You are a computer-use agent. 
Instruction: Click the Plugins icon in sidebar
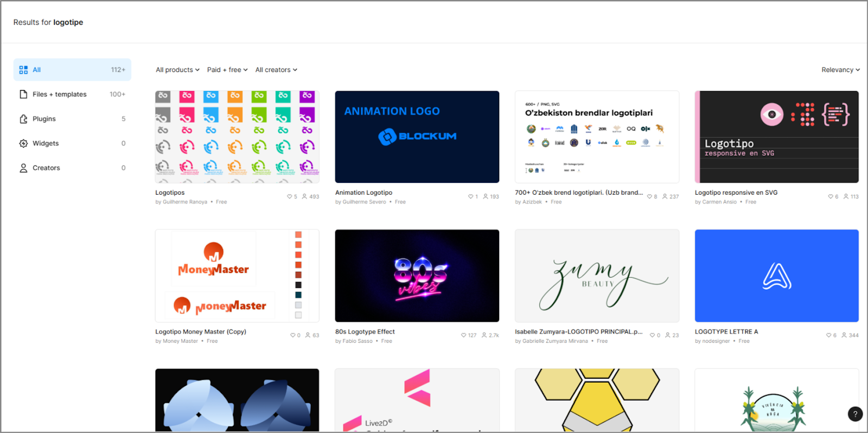23,119
